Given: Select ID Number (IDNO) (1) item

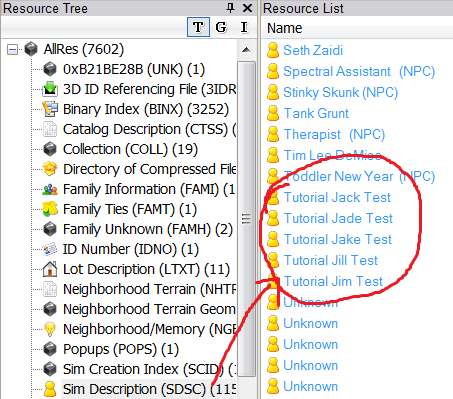Looking at the screenshot, I should pyautogui.click(x=131, y=249).
